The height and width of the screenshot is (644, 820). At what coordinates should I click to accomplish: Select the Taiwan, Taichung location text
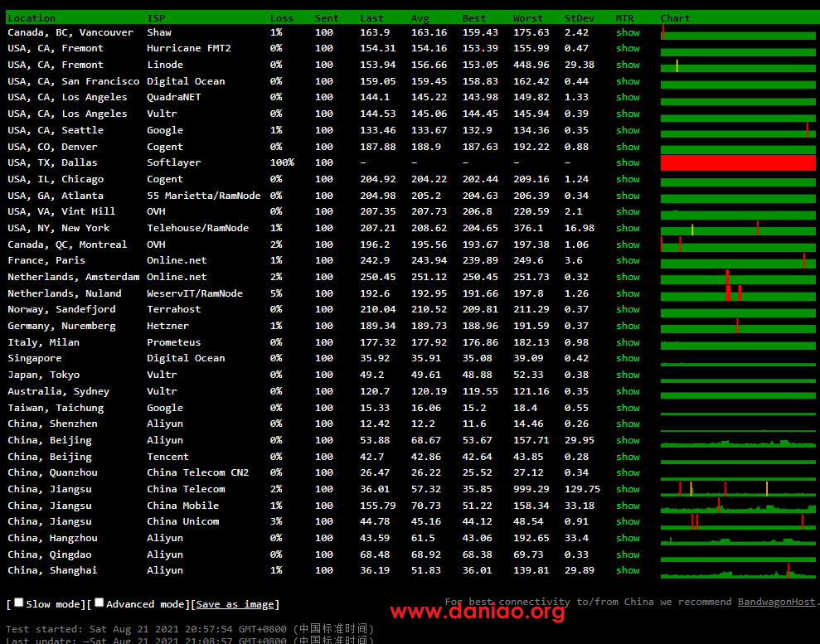56,408
